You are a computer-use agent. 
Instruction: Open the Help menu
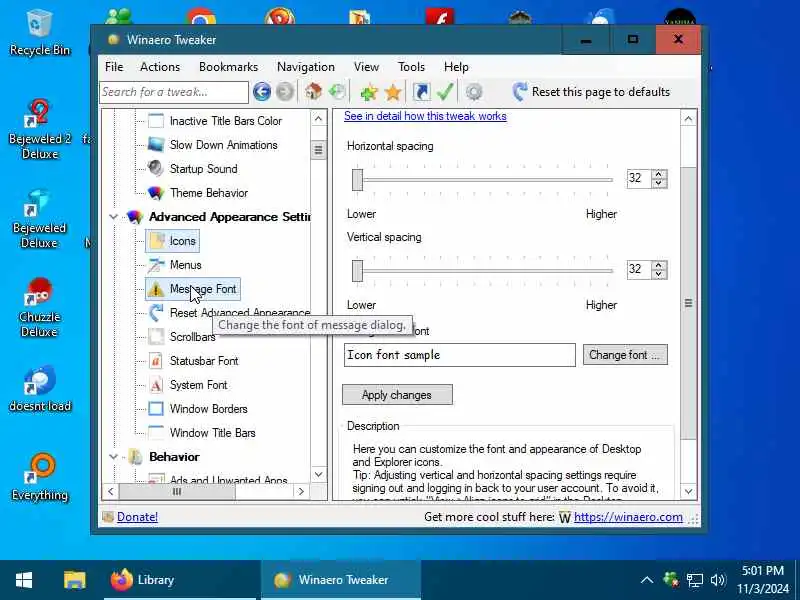coord(456,67)
